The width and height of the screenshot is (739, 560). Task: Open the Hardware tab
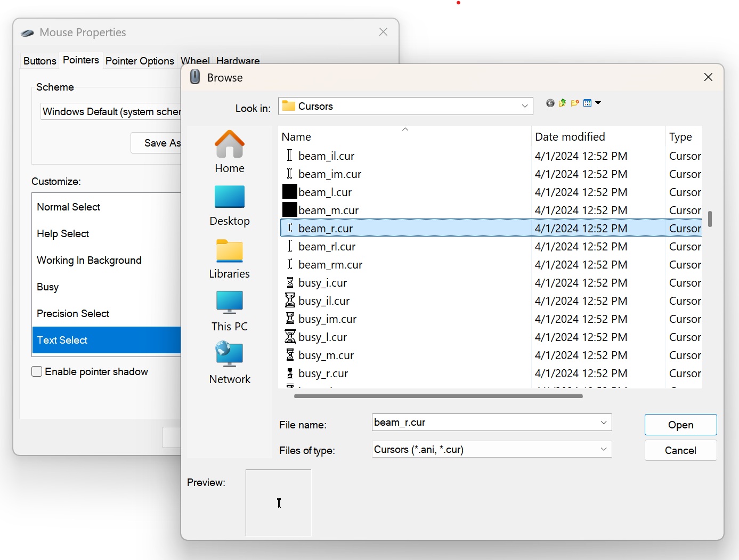coord(238,60)
